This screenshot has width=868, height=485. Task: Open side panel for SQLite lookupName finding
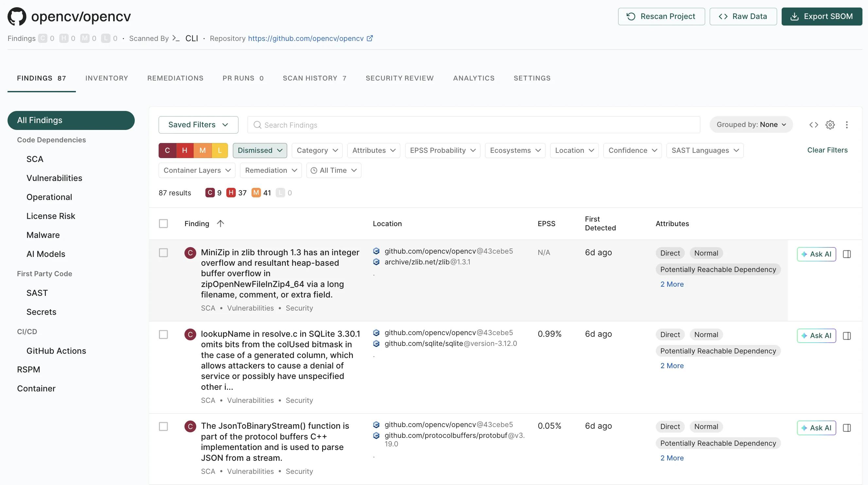click(846, 335)
